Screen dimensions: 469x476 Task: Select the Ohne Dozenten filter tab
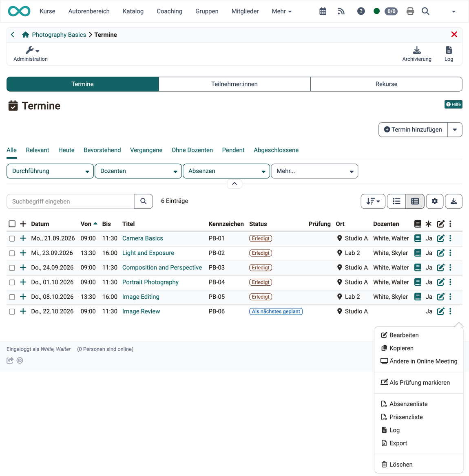click(x=192, y=150)
